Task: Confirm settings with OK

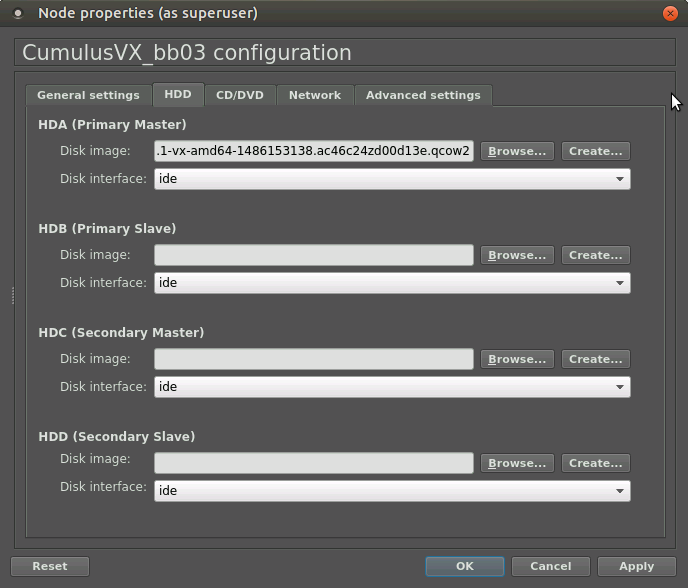Action: click(465, 566)
